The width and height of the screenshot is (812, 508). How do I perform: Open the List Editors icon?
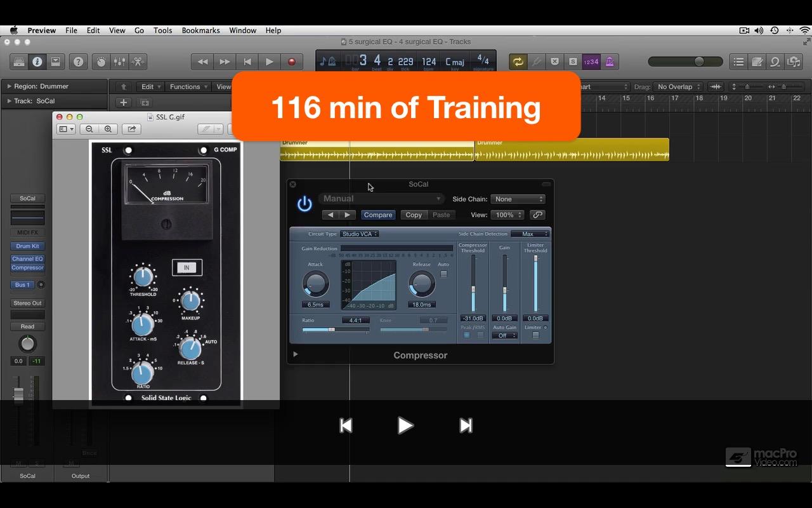tap(738, 62)
